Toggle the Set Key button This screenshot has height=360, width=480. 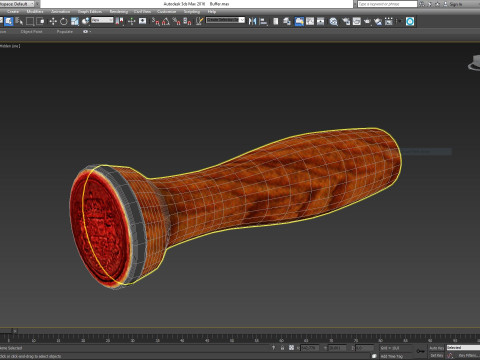click(x=436, y=356)
